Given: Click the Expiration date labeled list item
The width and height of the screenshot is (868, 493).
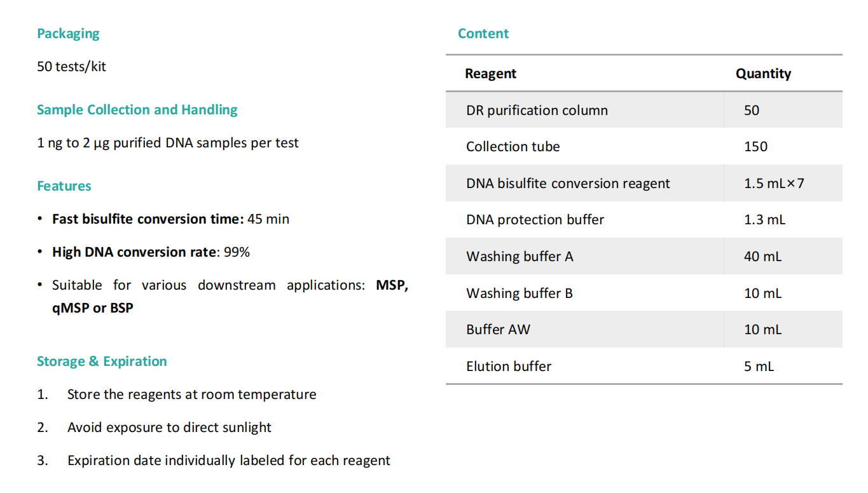Looking at the screenshot, I should point(228,461).
